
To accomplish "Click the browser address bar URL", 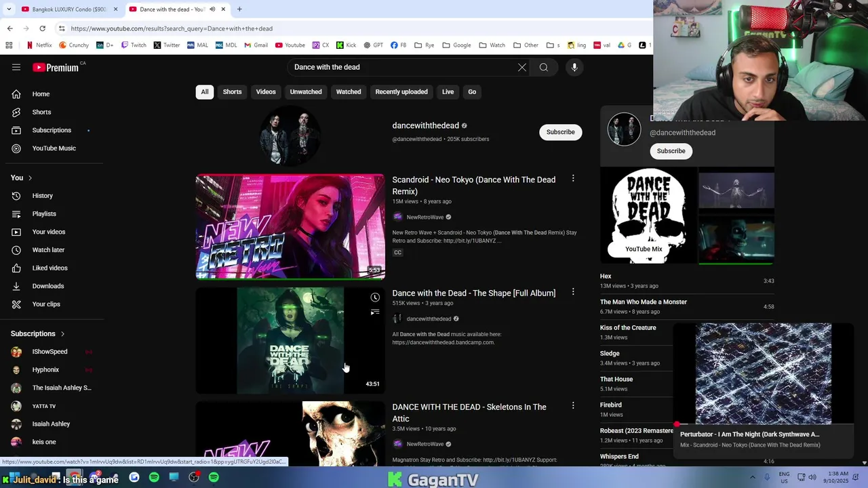I will [172, 28].
